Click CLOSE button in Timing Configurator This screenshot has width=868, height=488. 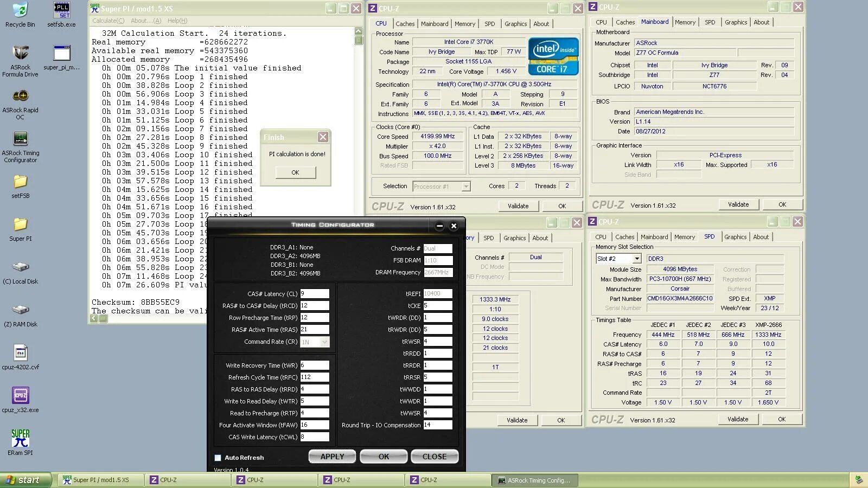(435, 457)
